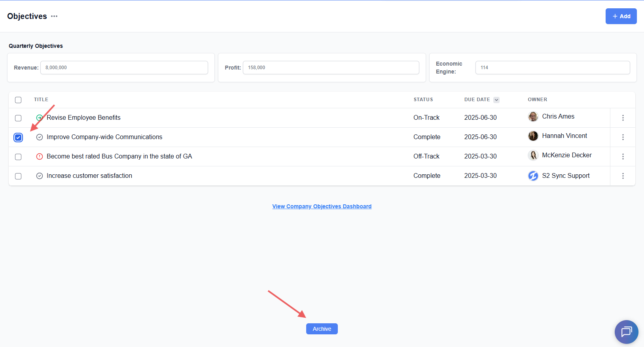Open row actions for Increase customer satisfaction
This screenshot has width=644, height=347.
click(623, 176)
